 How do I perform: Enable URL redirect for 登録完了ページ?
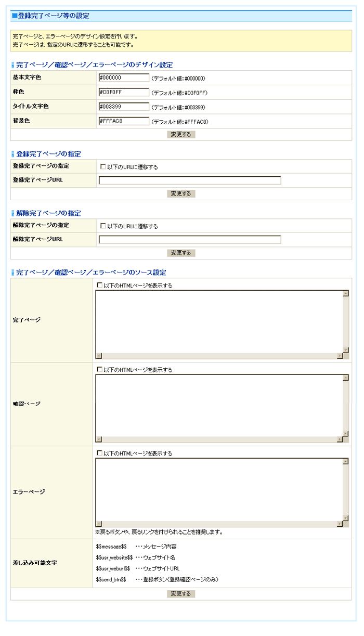coord(103,167)
